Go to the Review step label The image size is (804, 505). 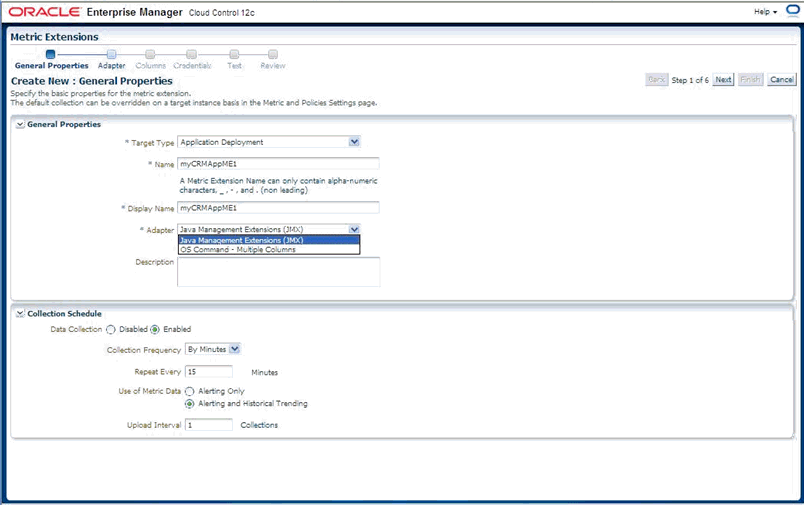pos(273,66)
